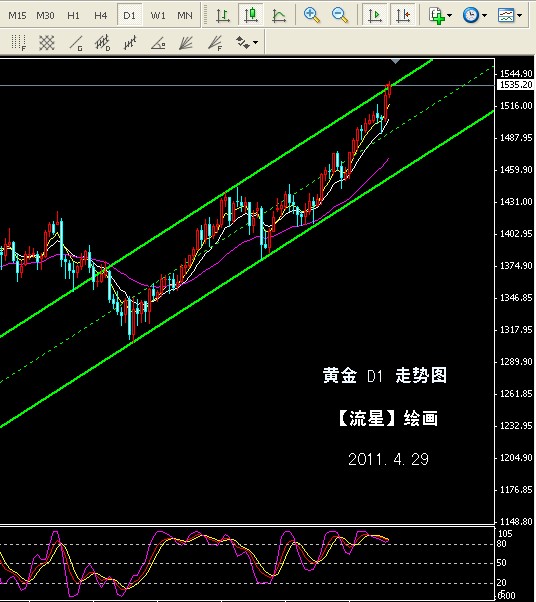This screenshot has height=602, width=536.
Task: Switch chart to candlestick mode
Action: [x=251, y=15]
